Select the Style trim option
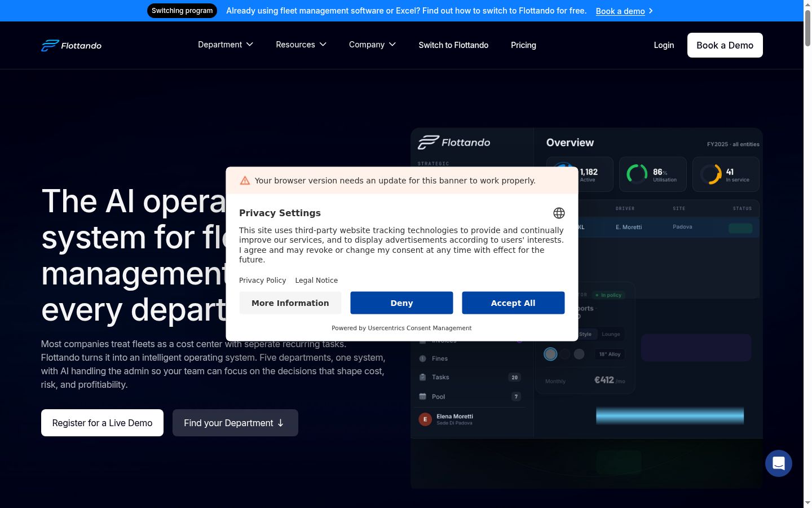The image size is (812, 508). tap(585, 334)
